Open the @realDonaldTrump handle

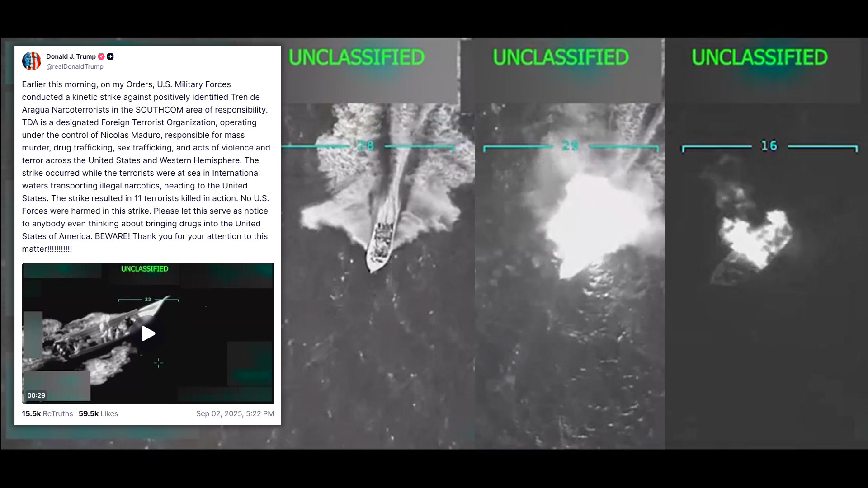pos(75,66)
